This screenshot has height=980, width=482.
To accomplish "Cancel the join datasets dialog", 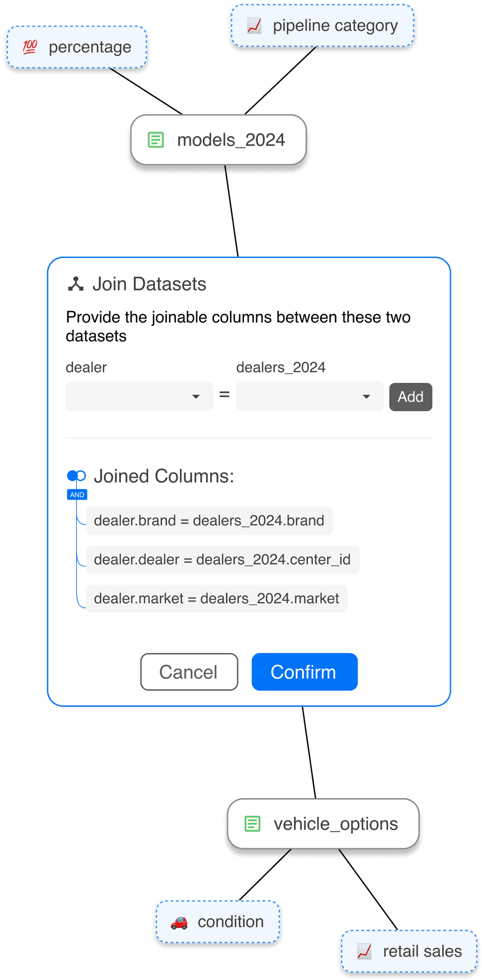I will coord(189,672).
